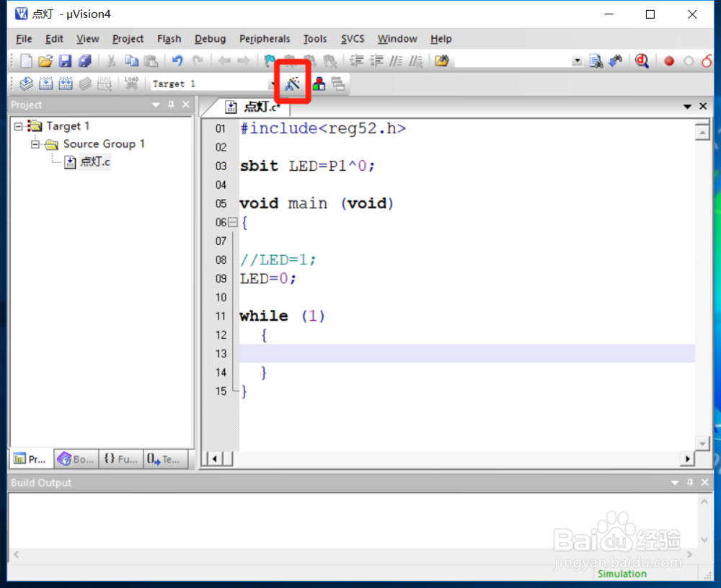Translate the current file

coord(26,84)
